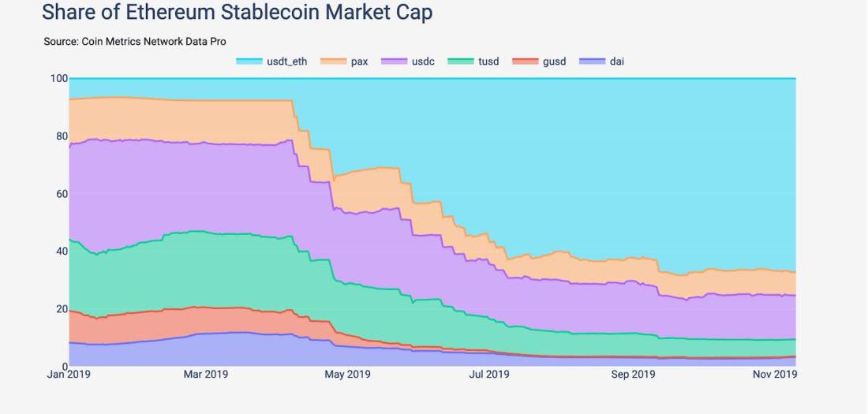Click the Coin Metrics Network Data Pro source text
Viewport: 868px width, 414px height.
[154, 42]
